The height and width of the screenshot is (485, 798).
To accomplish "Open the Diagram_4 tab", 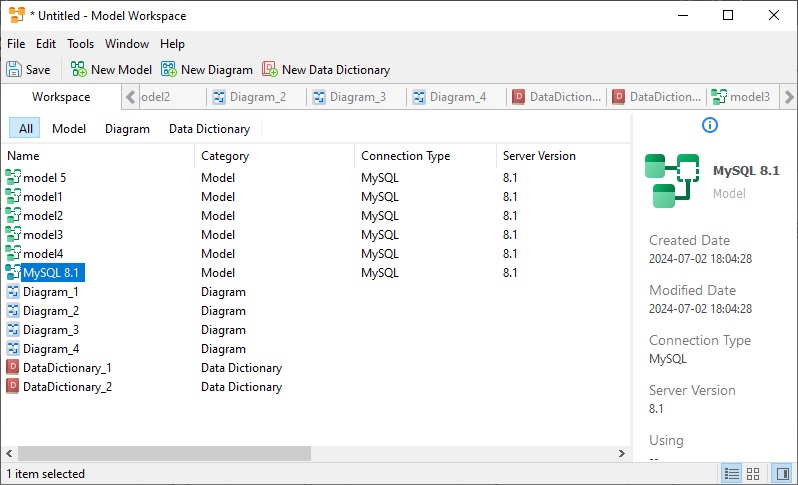I will [x=458, y=97].
